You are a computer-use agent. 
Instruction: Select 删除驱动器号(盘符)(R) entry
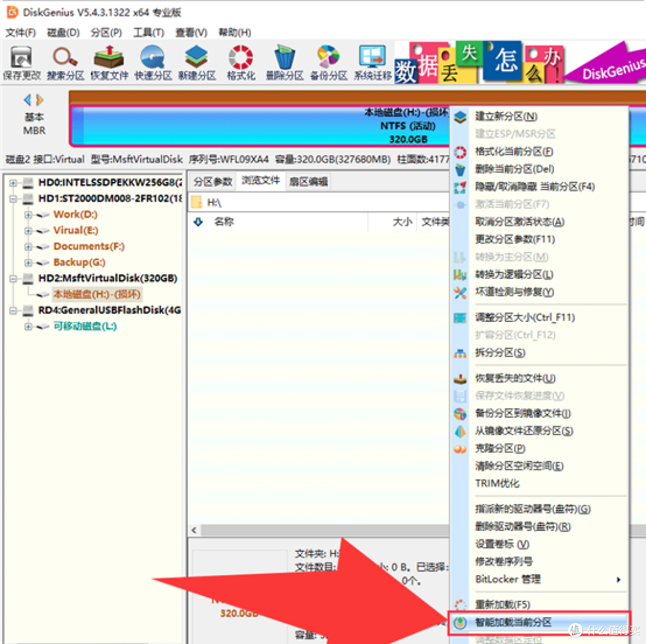(x=538, y=527)
